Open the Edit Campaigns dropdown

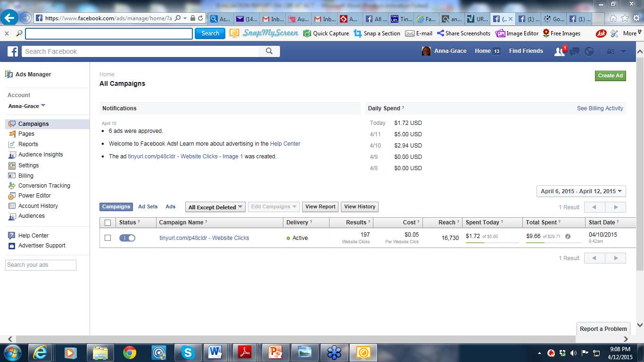[x=274, y=207]
